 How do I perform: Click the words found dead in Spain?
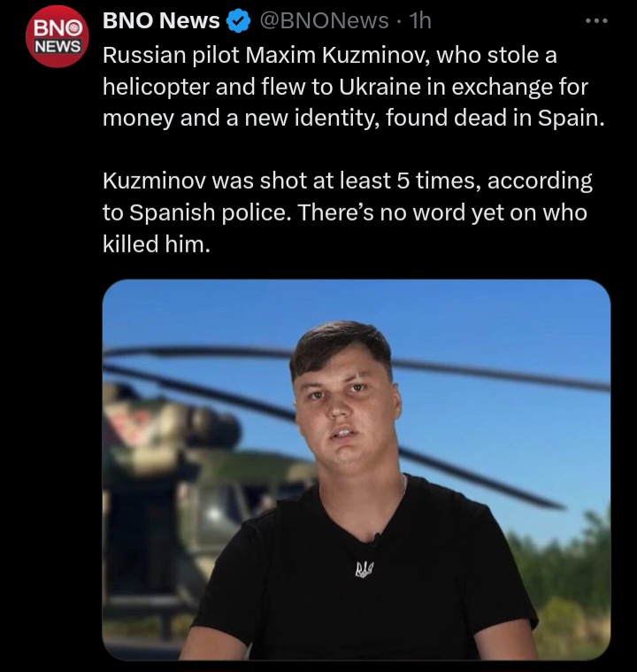(495, 118)
